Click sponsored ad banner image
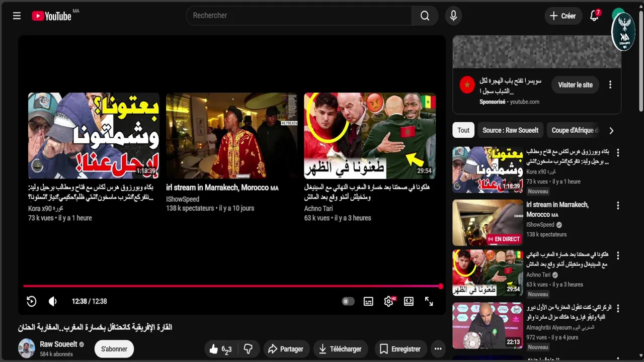 pyautogui.click(x=536, y=52)
